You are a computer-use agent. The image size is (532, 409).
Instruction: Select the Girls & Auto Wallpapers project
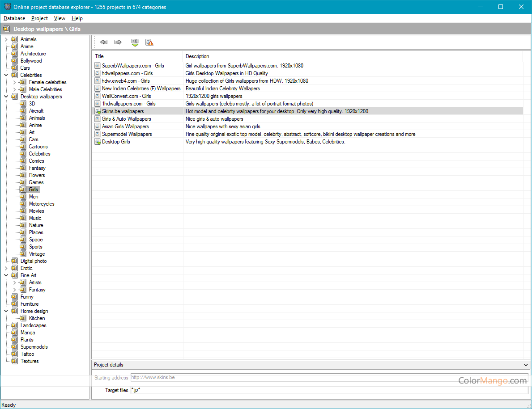point(126,119)
